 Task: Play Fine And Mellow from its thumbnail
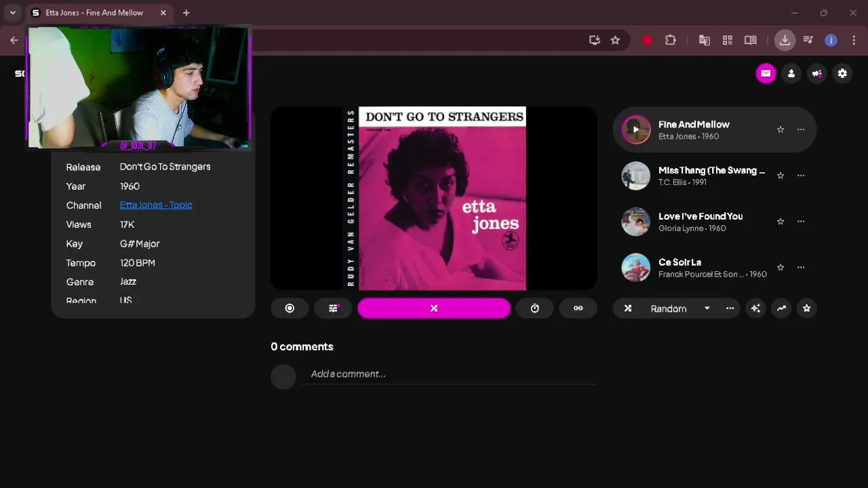pos(636,129)
